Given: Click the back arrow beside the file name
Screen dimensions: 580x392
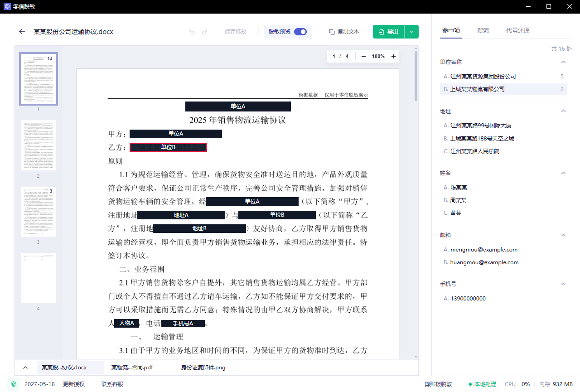Looking at the screenshot, I should pyautogui.click(x=22, y=32).
